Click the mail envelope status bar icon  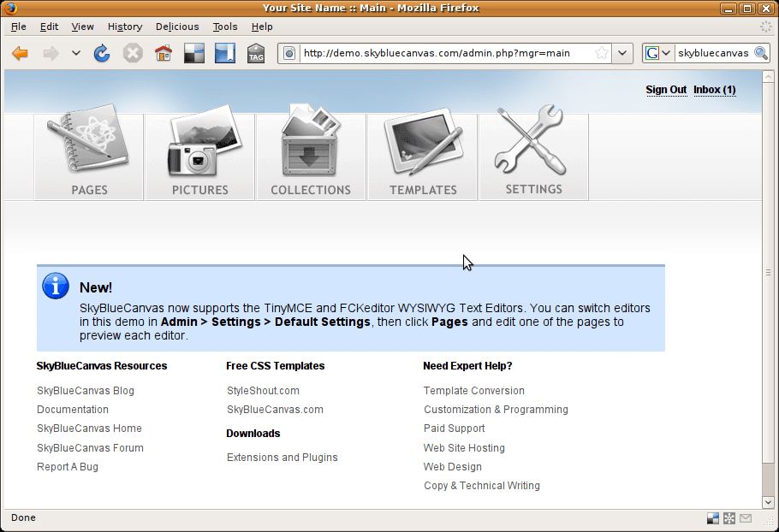point(746,518)
